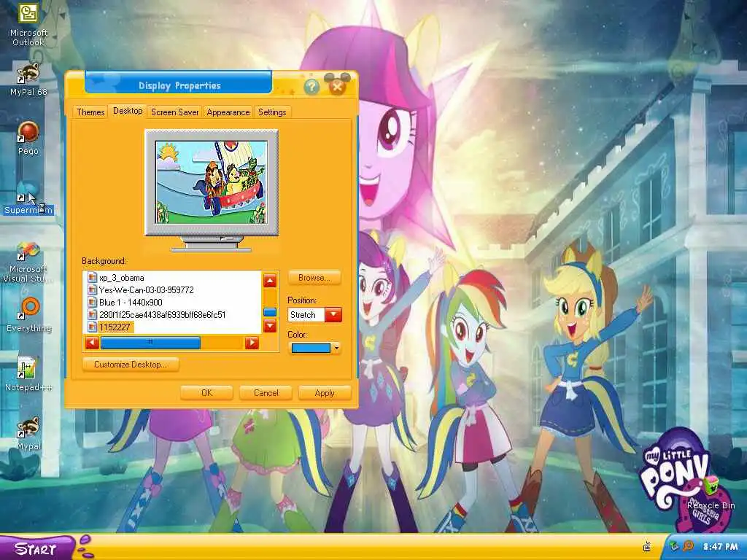Click the keyboard icon on the taskbar

click(647, 547)
